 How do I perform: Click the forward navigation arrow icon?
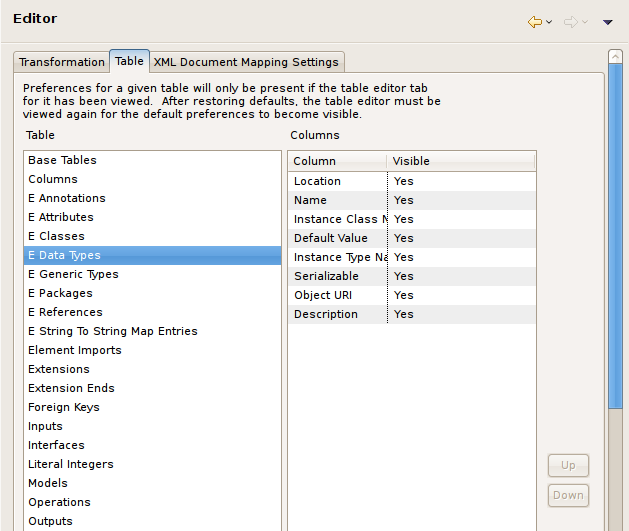tap(571, 21)
